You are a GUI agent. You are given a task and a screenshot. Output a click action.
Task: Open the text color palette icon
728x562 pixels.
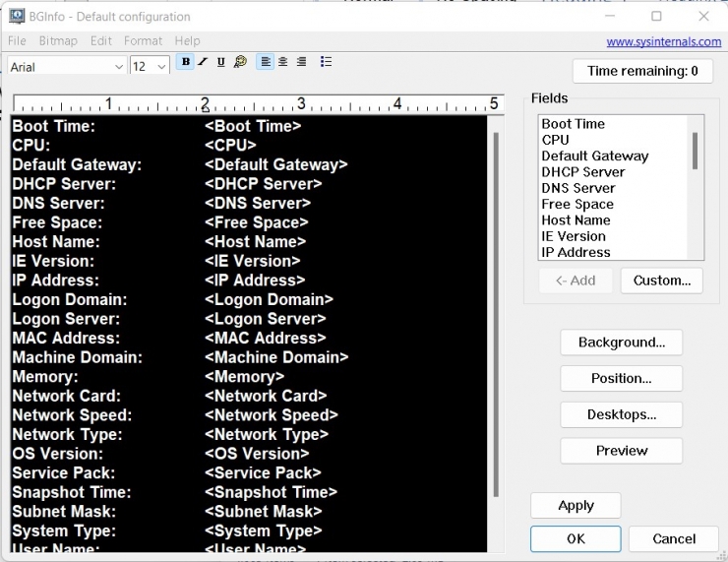pos(239,62)
